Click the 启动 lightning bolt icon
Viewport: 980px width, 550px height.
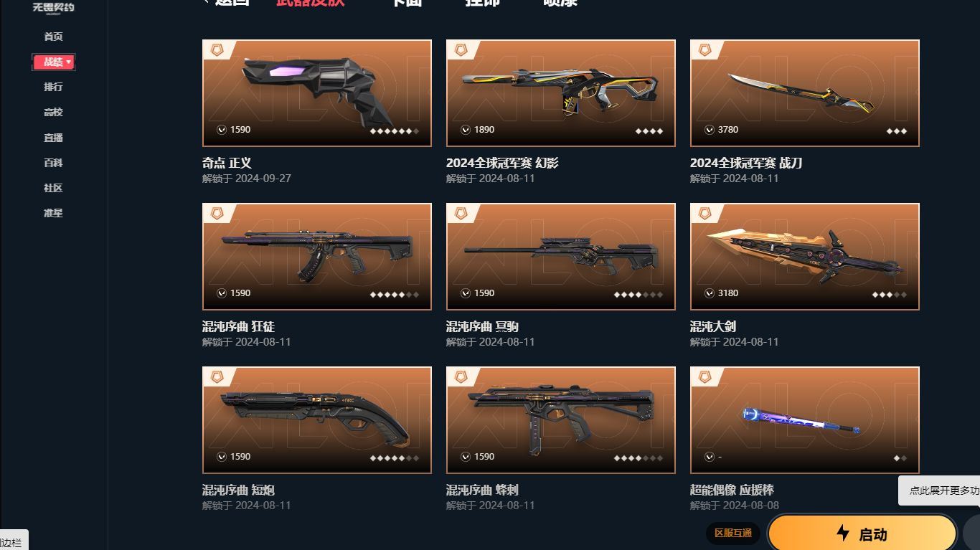(843, 533)
